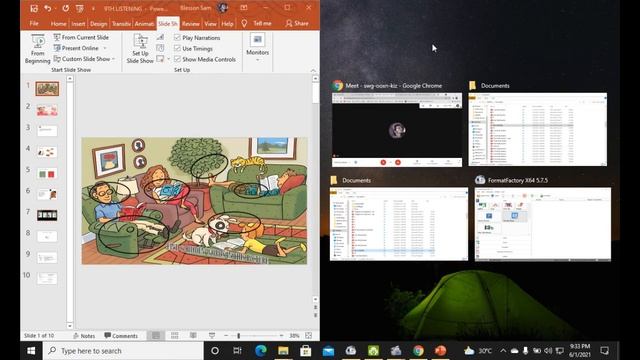Toggle Play Narrations checkbox
This screenshot has height=360, width=640.
point(177,38)
